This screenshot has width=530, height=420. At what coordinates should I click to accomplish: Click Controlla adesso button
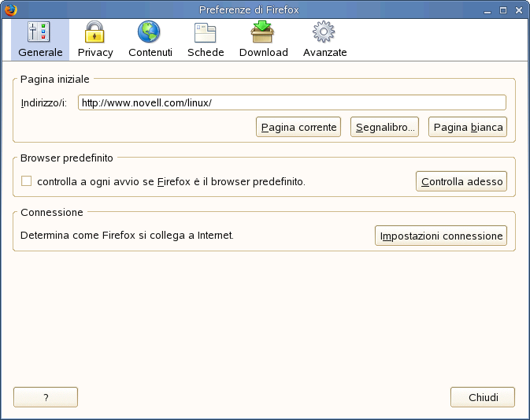tap(461, 181)
